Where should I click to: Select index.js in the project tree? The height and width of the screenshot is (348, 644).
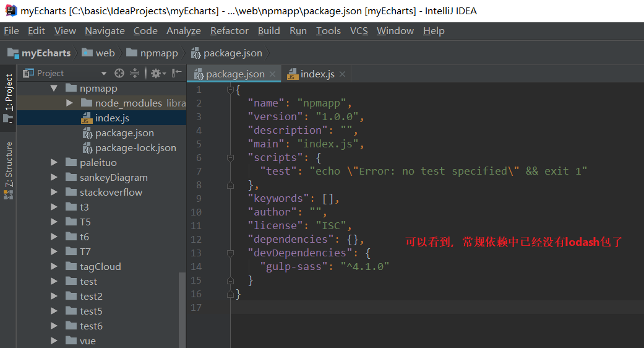(x=101, y=118)
